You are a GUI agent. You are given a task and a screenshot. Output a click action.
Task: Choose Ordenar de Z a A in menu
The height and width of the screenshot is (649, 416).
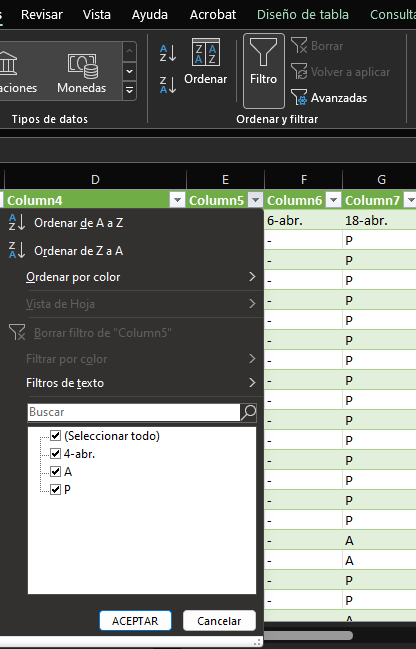[x=79, y=251]
